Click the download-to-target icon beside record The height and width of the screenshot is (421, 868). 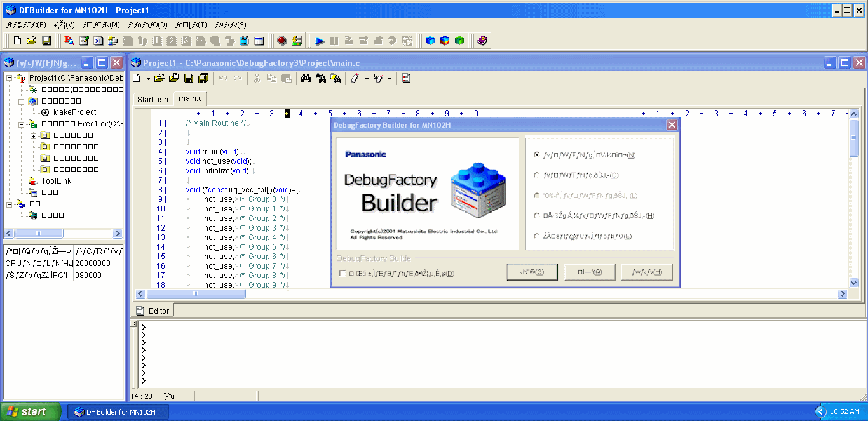tap(297, 41)
